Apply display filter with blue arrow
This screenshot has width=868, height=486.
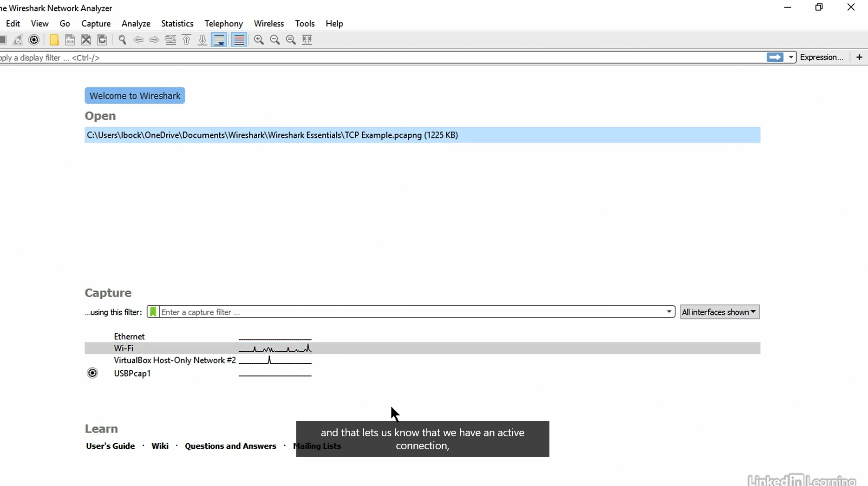(x=774, y=57)
